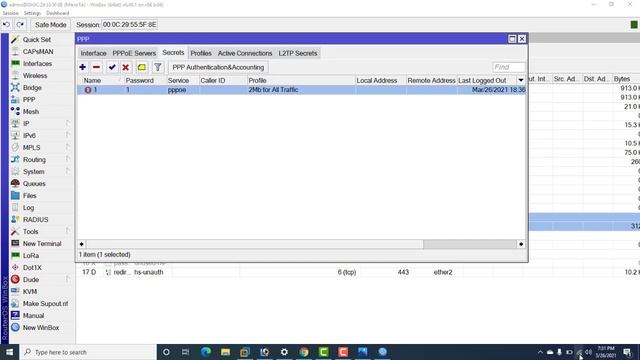Screen dimensions: 640x360
Task: Remove selected secret with minus icon
Action: pos(96,67)
